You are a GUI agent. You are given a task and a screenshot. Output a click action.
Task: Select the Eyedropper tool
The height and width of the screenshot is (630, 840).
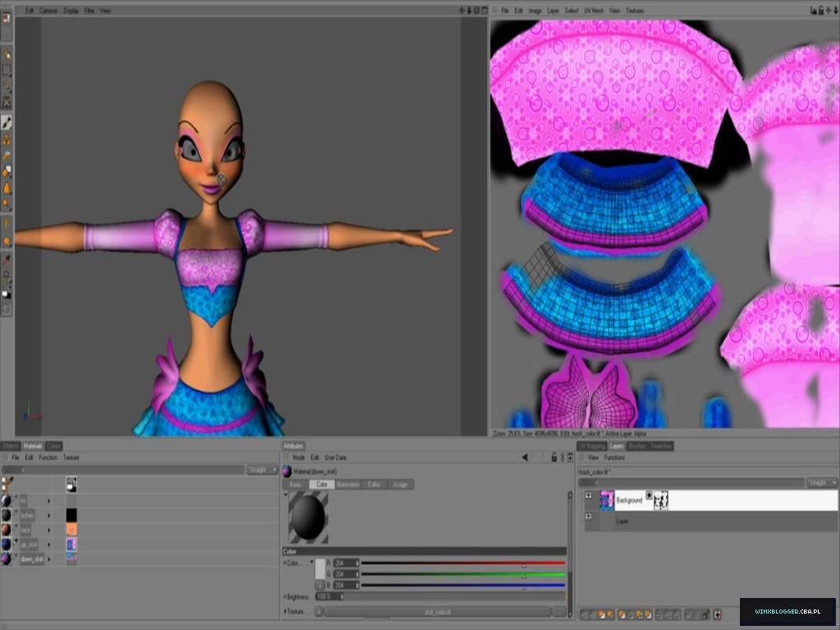(7, 260)
